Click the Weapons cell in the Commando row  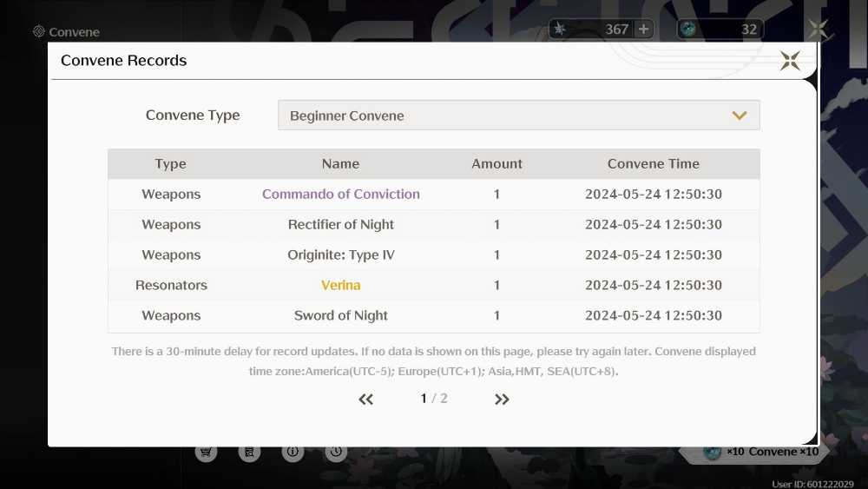point(171,195)
